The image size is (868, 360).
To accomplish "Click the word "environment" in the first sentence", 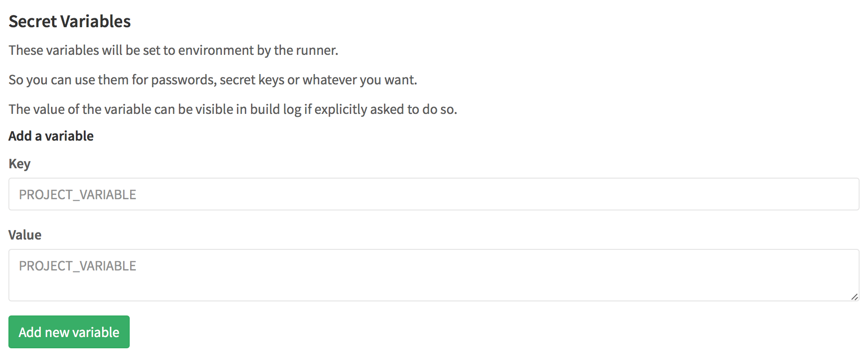I will tap(216, 50).
